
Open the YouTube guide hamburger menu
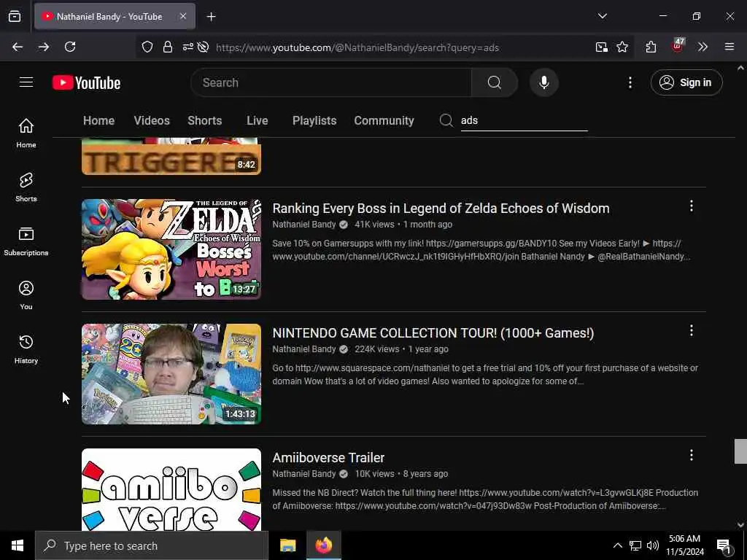(x=26, y=82)
